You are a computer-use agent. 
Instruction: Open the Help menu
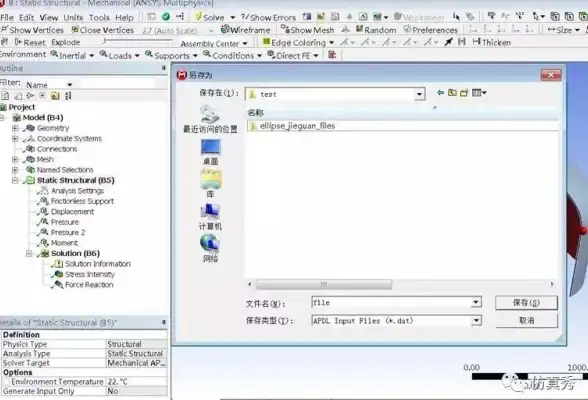pos(124,17)
